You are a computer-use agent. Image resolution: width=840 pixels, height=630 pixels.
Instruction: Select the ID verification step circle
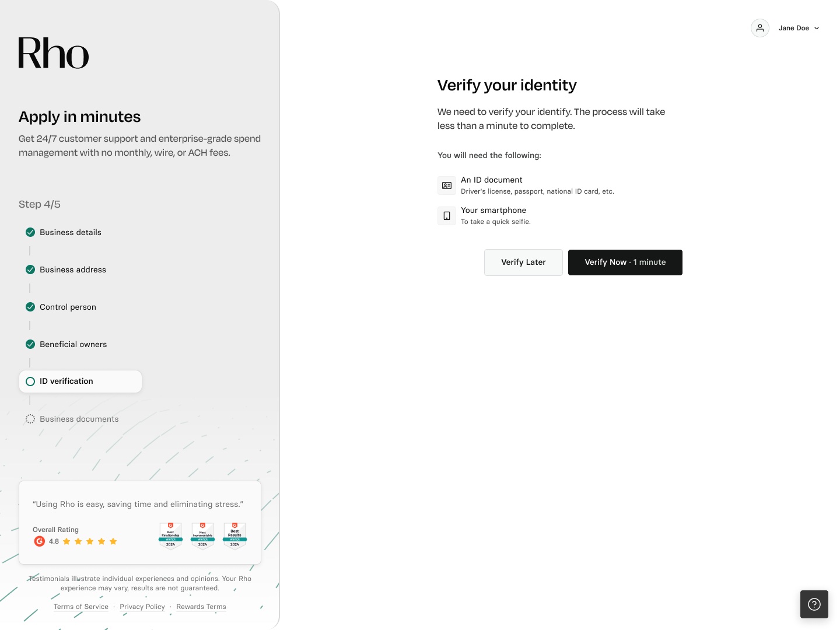30,381
